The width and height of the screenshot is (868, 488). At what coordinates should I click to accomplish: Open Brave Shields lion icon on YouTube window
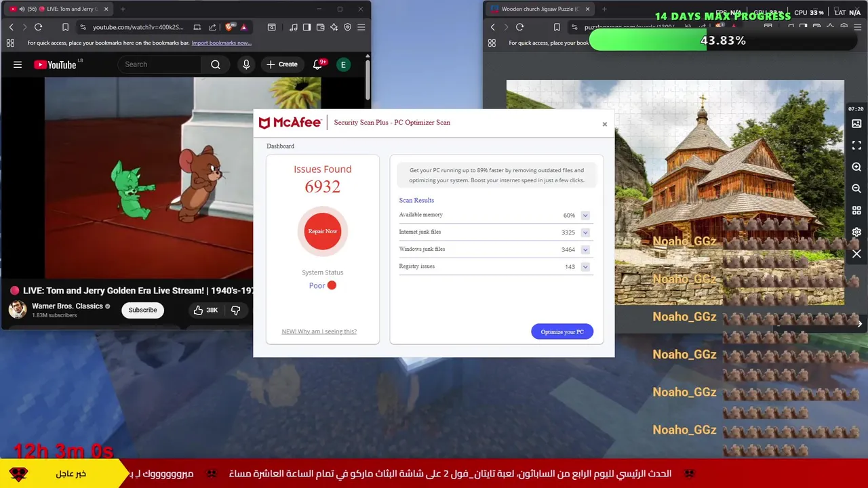click(229, 27)
